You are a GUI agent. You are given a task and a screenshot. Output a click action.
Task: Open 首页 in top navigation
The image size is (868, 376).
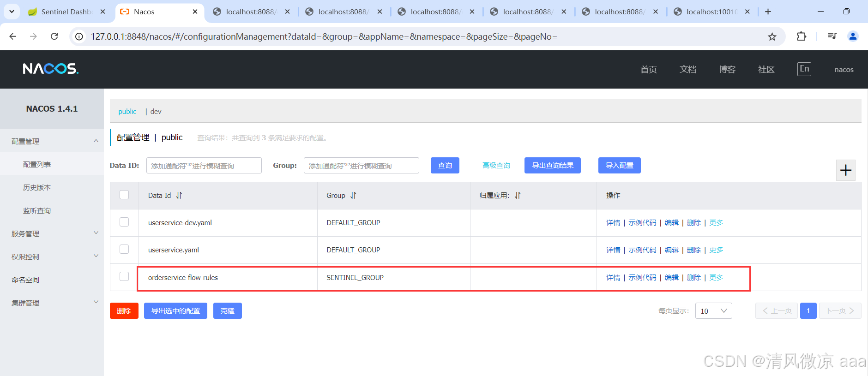(x=649, y=70)
